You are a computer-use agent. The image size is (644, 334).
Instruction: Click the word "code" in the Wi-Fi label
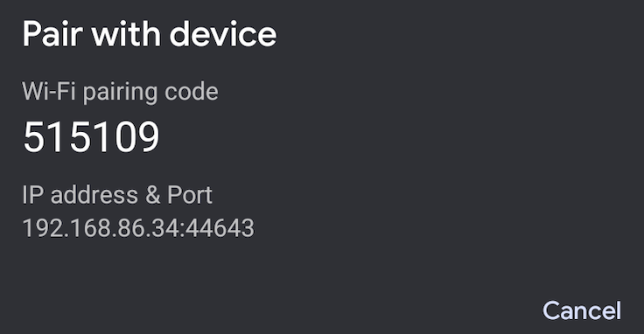click(192, 92)
